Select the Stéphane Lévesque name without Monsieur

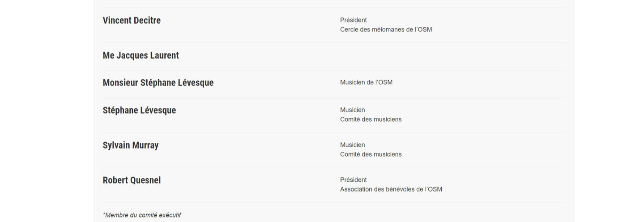point(139,111)
